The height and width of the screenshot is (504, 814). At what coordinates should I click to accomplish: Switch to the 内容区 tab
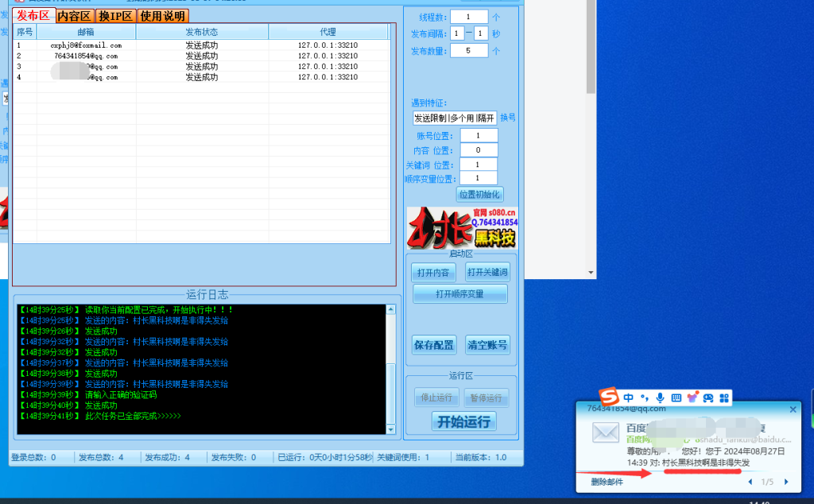coord(73,15)
